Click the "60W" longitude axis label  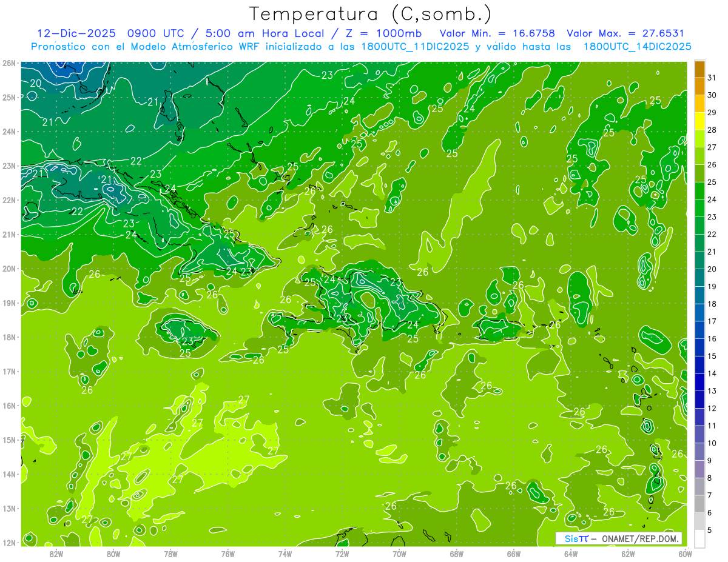(686, 554)
